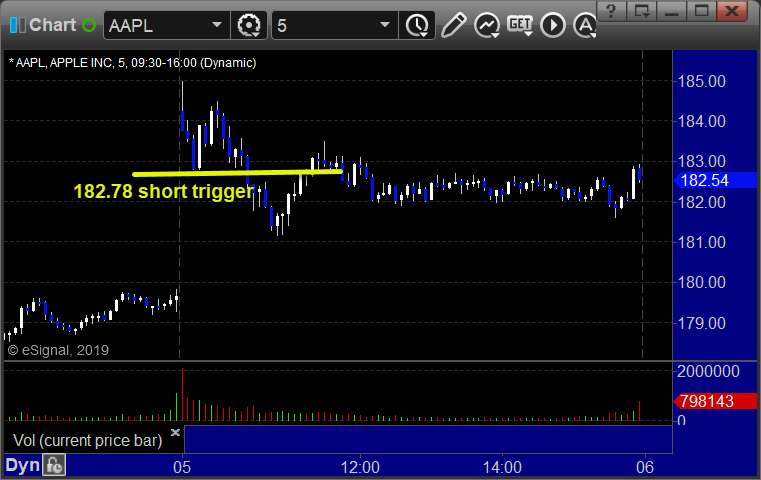Click the 12:00 time axis label

point(360,467)
